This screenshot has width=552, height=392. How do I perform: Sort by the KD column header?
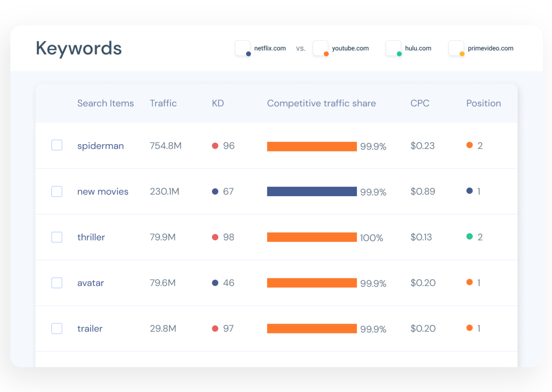(218, 103)
